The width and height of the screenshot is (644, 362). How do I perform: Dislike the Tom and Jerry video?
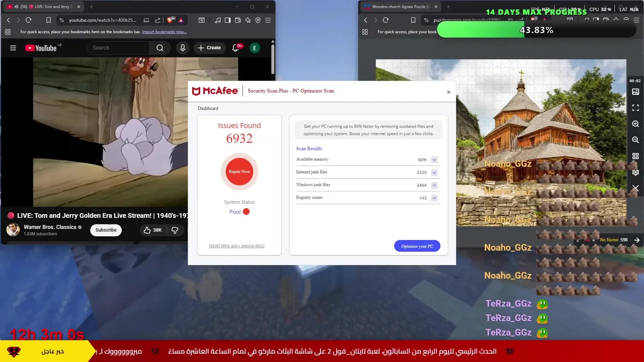point(175,230)
